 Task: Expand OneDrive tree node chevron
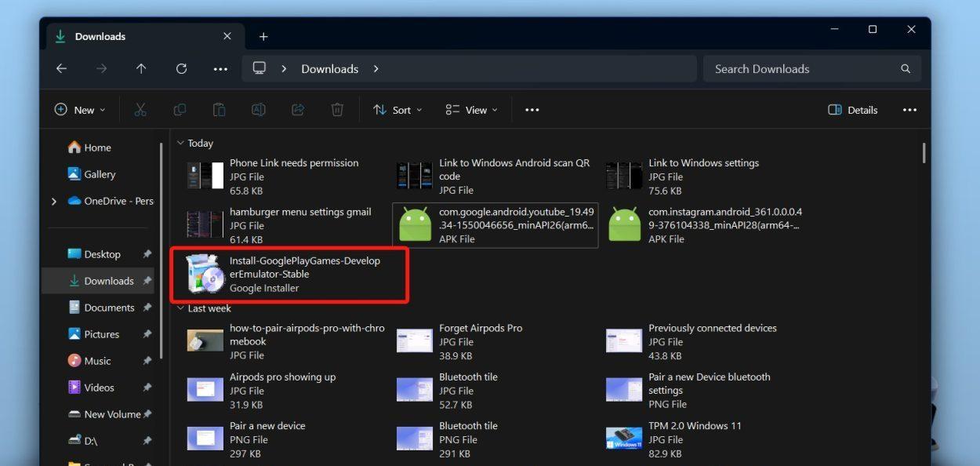pyautogui.click(x=54, y=202)
